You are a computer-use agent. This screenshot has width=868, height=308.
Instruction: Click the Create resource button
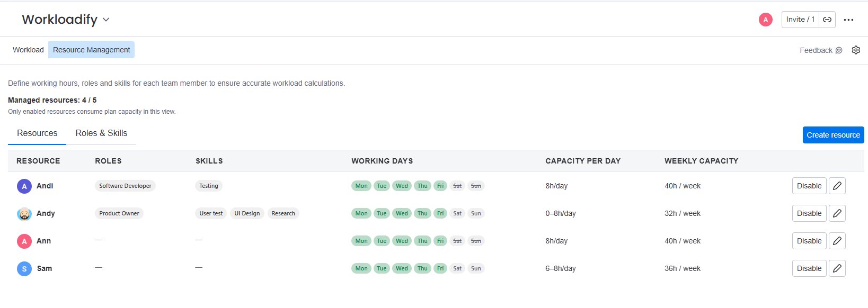click(x=833, y=135)
